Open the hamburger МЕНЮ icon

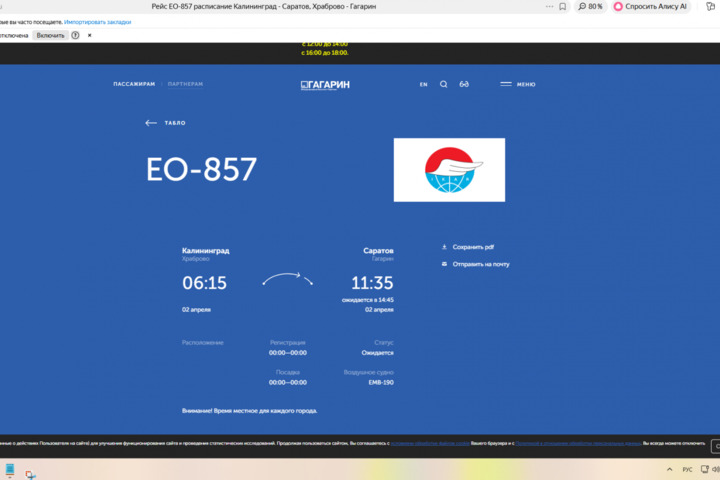pyautogui.click(x=506, y=84)
